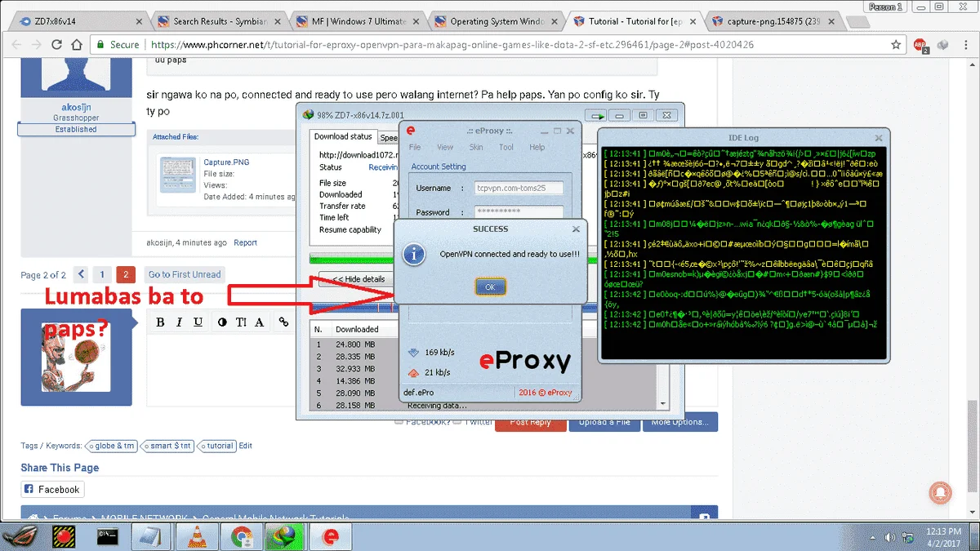Click the Secure padlock in address bar

pos(100,45)
